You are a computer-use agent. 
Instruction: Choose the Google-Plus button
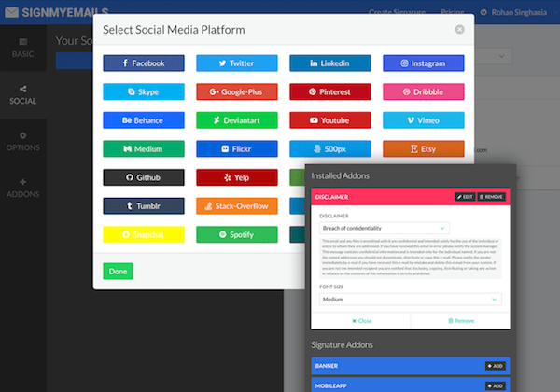pos(237,91)
